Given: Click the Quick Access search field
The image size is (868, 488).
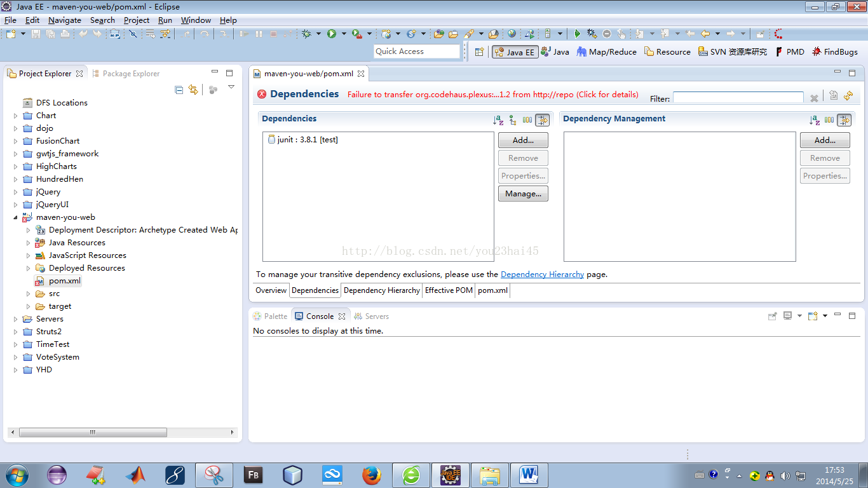Looking at the screenshot, I should pyautogui.click(x=417, y=51).
